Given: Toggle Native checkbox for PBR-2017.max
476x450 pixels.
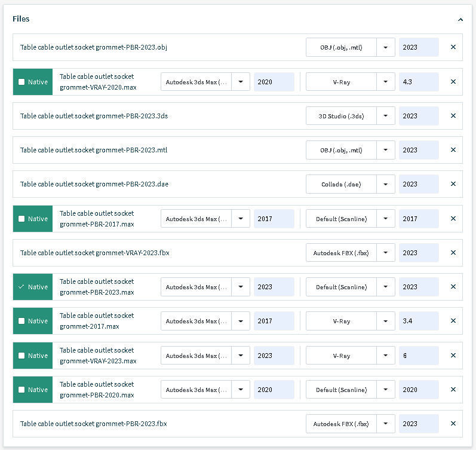Looking at the screenshot, I should click(x=22, y=219).
